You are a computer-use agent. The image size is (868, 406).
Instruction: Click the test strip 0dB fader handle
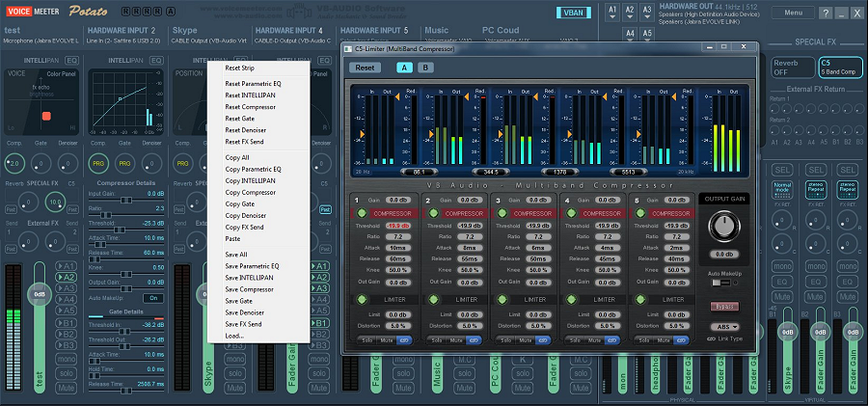(40, 294)
